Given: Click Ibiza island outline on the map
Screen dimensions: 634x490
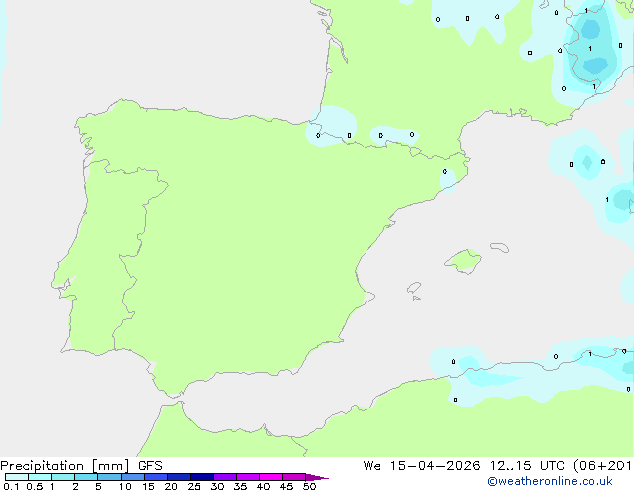Looking at the screenshot, I should pyautogui.click(x=414, y=288).
